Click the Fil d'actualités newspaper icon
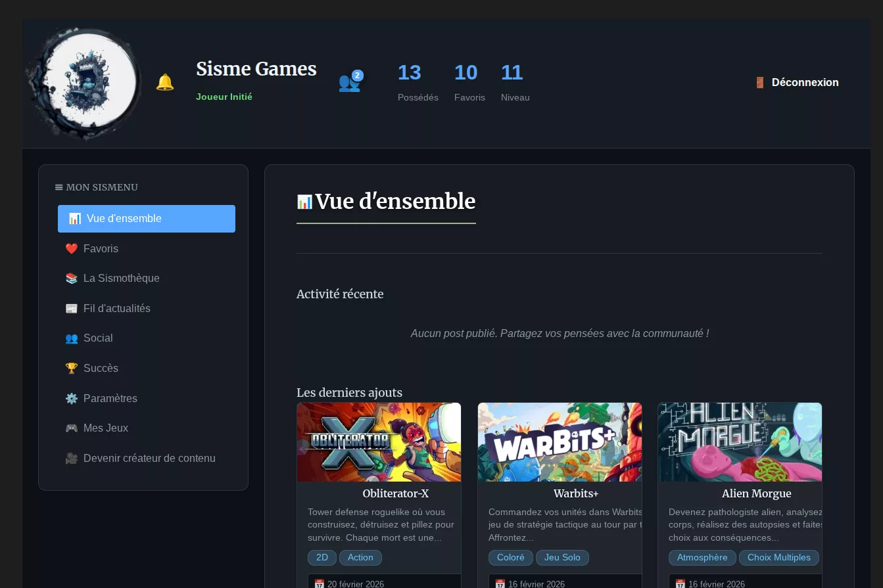 [72, 308]
